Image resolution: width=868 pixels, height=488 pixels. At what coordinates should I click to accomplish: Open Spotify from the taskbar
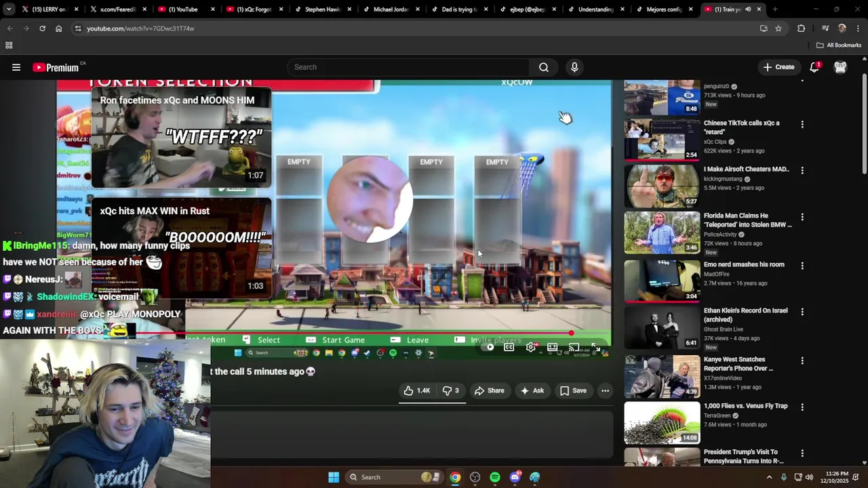pos(495,477)
